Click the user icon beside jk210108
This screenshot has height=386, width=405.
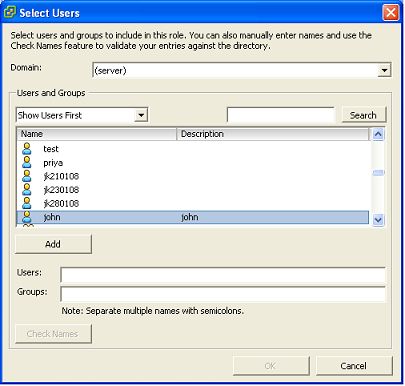pos(27,176)
